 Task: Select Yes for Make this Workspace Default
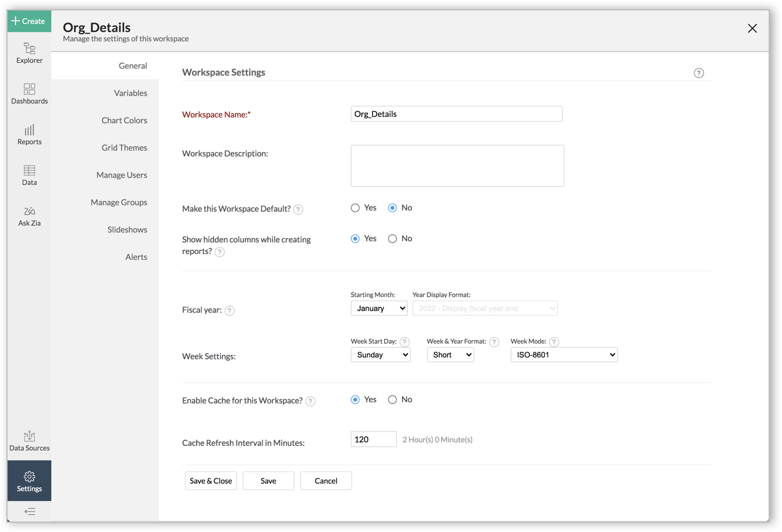point(355,208)
